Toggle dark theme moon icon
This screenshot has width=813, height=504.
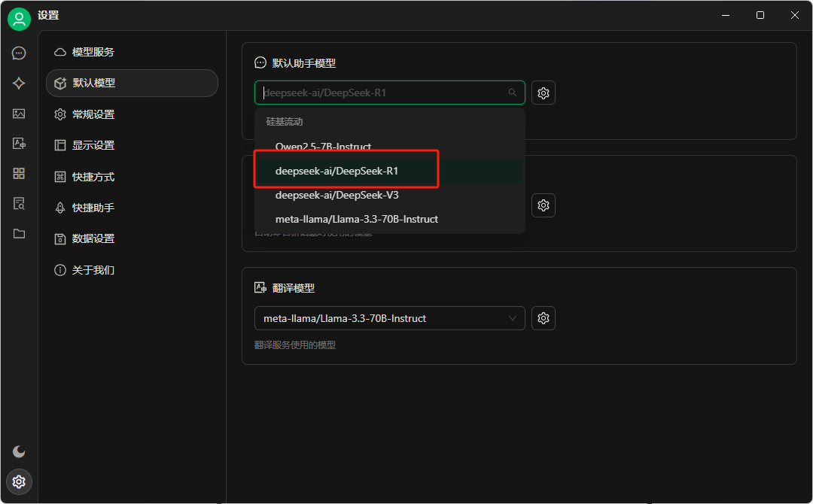coord(19,451)
